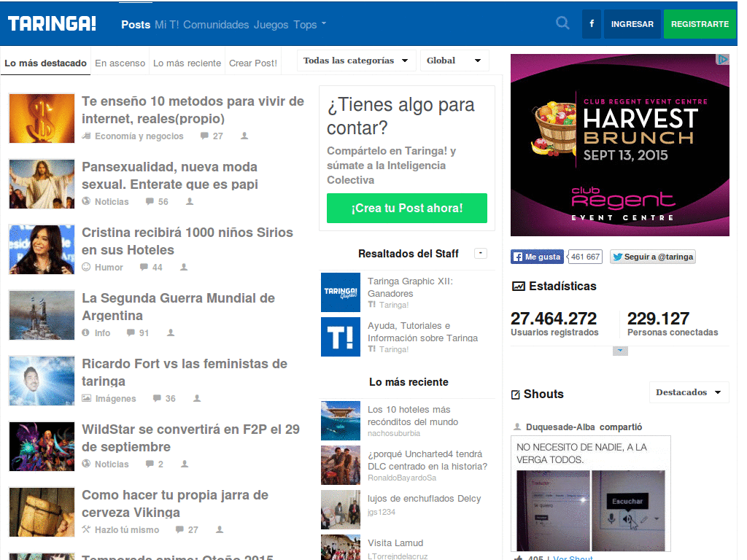Click the Taringa T! logo thumbnail for Ayuda post
Screen dimensions: 747x560
[x=341, y=337]
